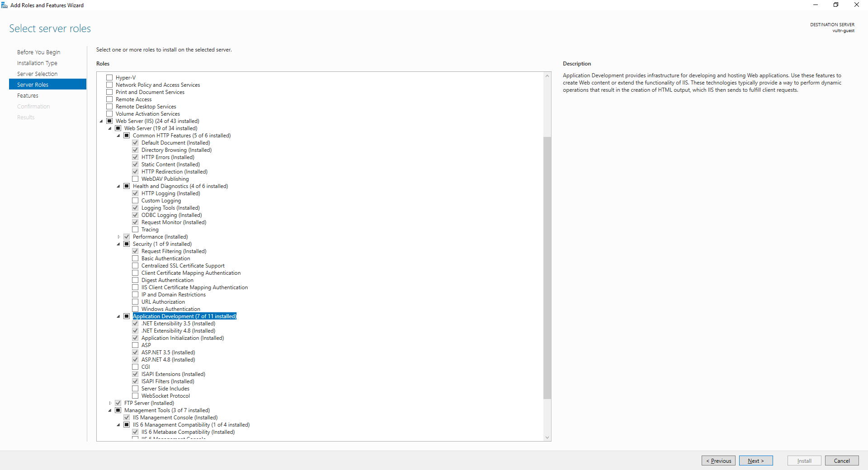Expand the Performance node
This screenshot has height=470, width=868.
pyautogui.click(x=118, y=236)
